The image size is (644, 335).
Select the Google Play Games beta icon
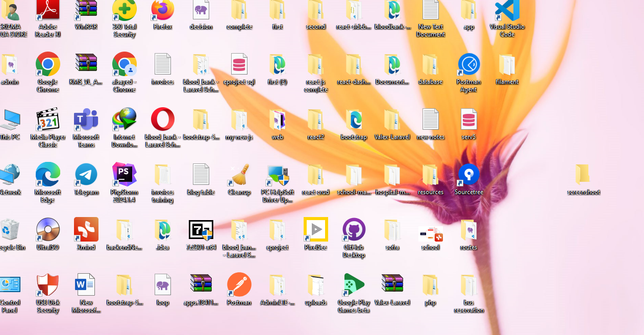(x=354, y=285)
